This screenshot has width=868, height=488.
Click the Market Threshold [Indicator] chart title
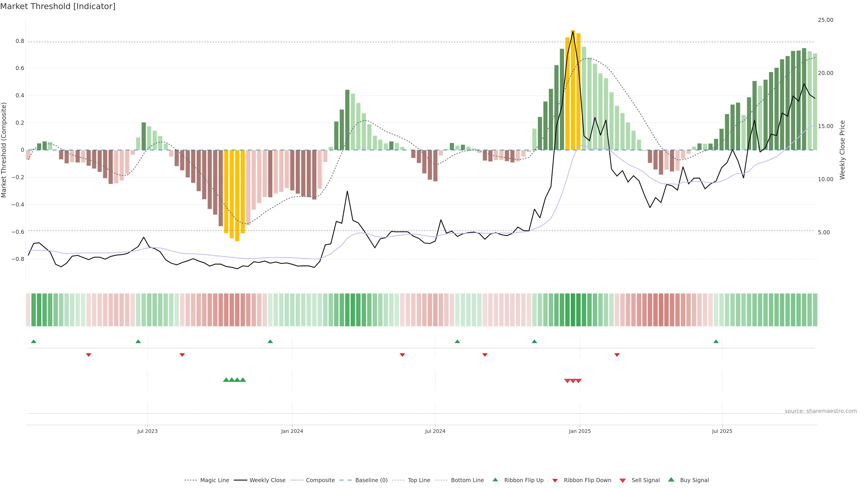point(58,6)
